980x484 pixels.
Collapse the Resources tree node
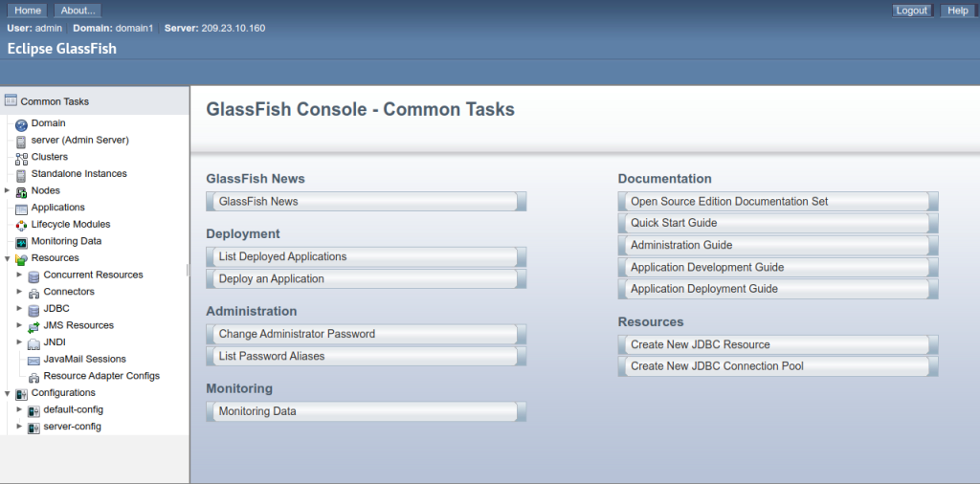(x=7, y=258)
